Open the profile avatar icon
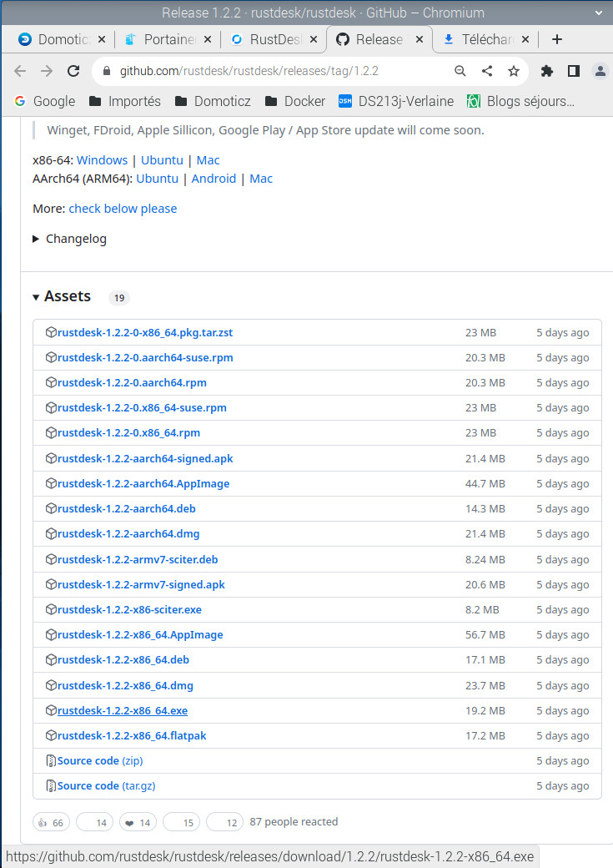 [x=600, y=71]
